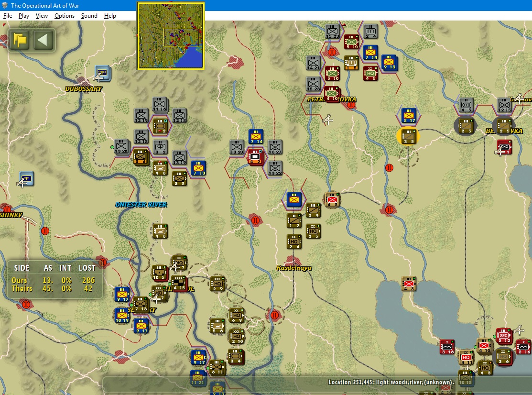Click the left-pointing arrow button
This screenshot has height=395, width=532.
[43, 40]
